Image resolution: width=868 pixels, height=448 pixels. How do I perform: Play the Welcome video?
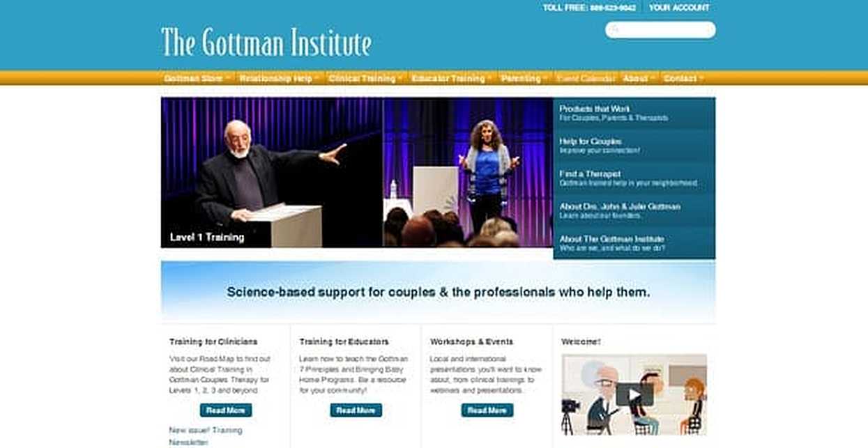(634, 394)
